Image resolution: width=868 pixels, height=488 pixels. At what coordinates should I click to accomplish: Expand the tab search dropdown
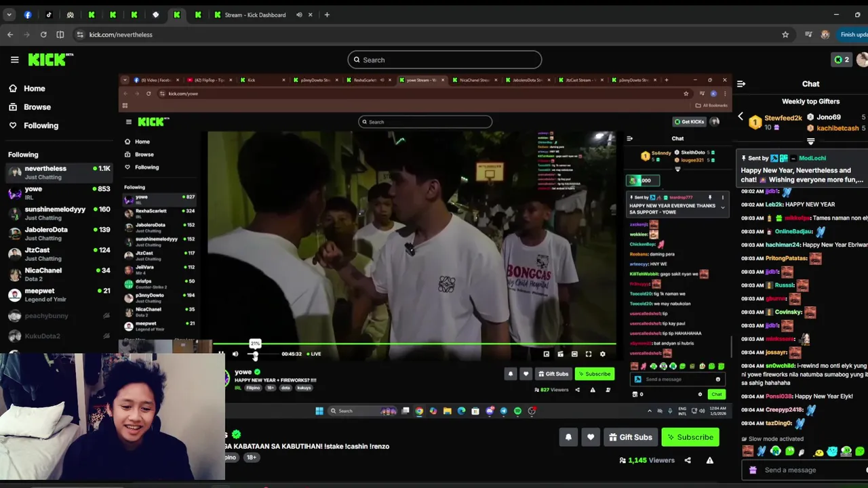[x=9, y=15]
